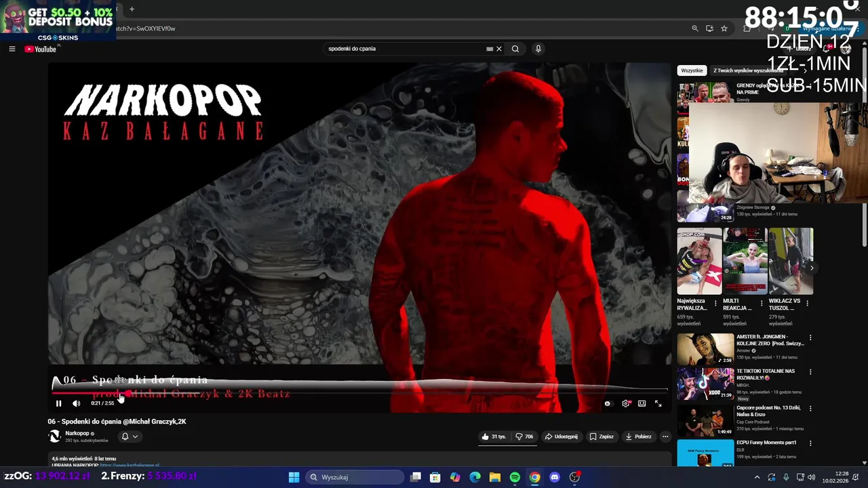Open Task View on the taskbar
868x488 pixels.
(416, 477)
